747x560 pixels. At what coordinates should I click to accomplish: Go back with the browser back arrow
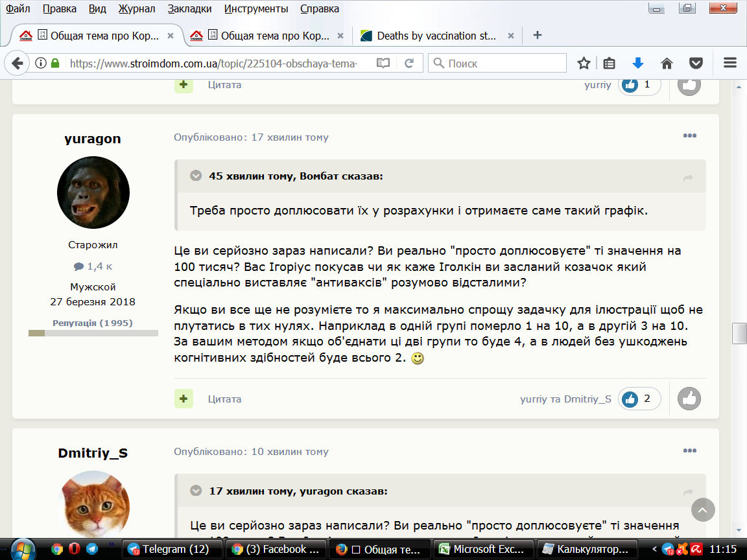tap(17, 63)
